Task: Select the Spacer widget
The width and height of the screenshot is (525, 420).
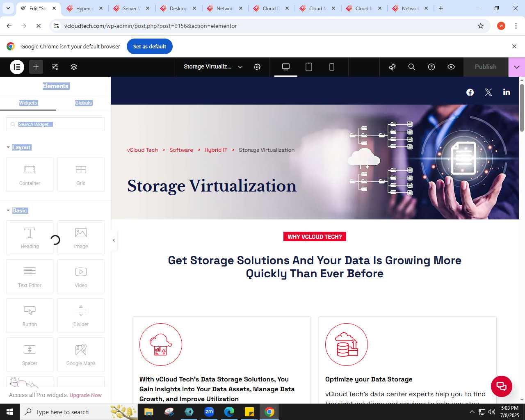Action: (x=30, y=354)
